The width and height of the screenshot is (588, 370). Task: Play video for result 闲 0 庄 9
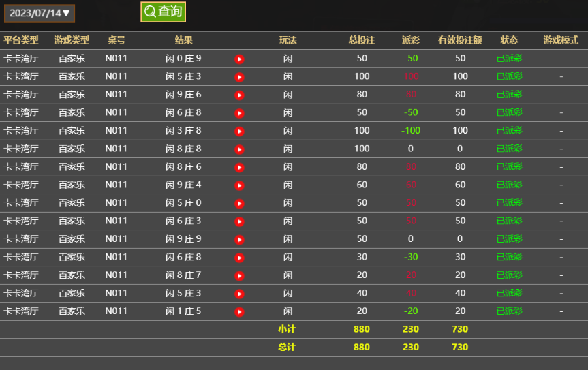[239, 59]
